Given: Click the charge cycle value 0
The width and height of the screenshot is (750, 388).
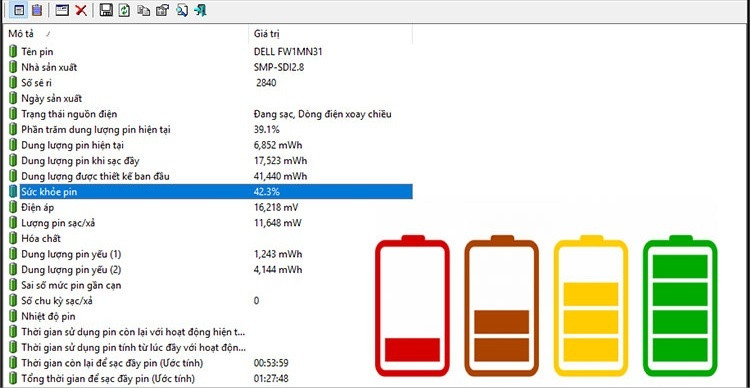Looking at the screenshot, I should pos(256,301).
